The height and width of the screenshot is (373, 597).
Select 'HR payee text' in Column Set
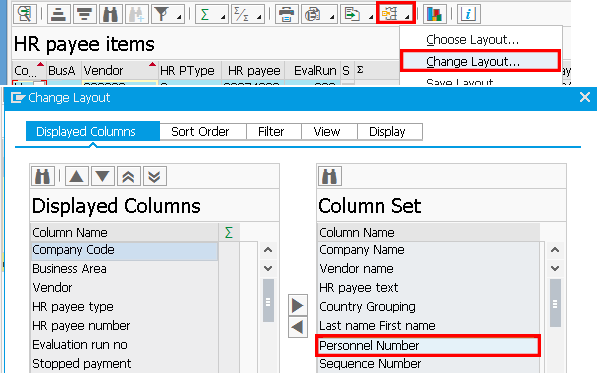coord(428,288)
